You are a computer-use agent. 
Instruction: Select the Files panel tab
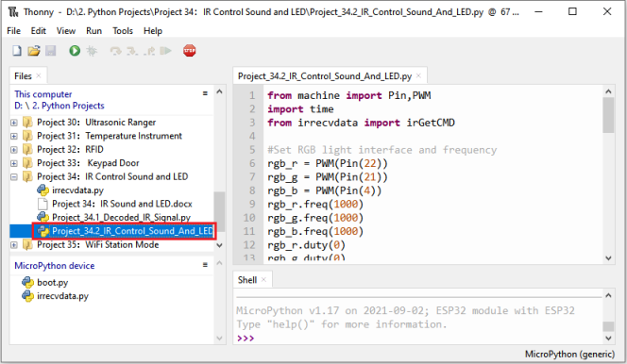23,75
